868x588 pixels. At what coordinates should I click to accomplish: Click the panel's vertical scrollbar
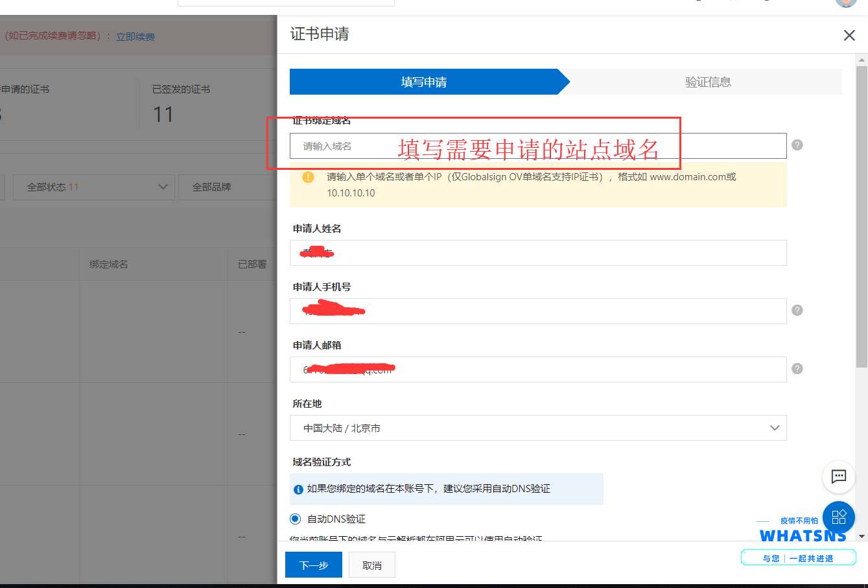[x=862, y=214]
